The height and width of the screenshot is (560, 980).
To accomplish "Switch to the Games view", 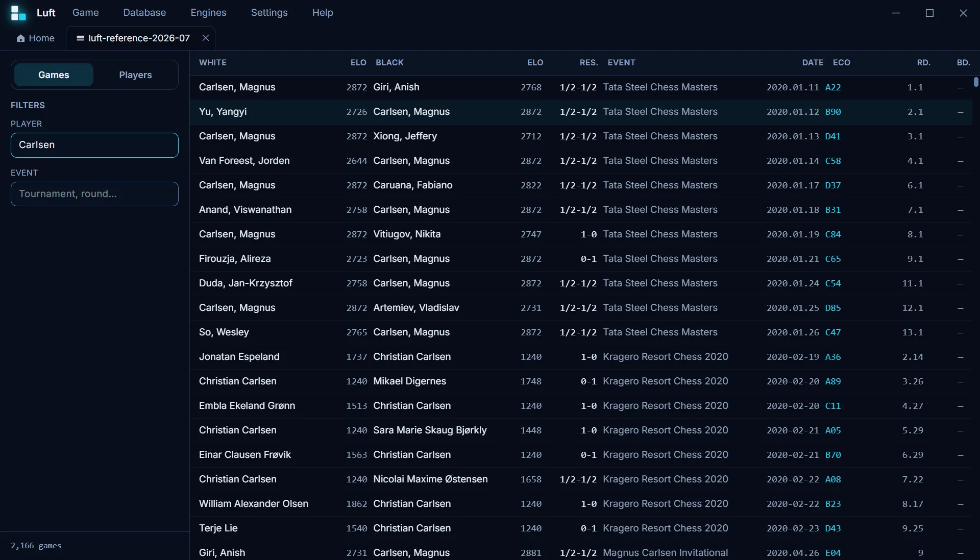I will click(54, 75).
